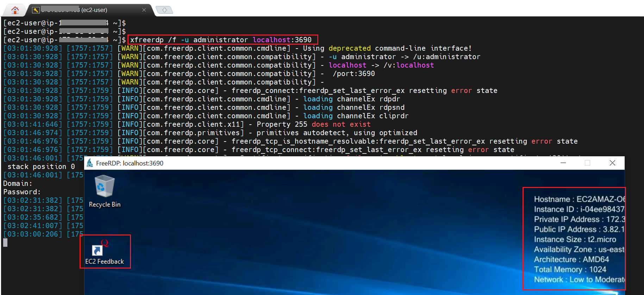Viewport: 644px width, 295px height.
Task: Open a new session tab
Action: click(164, 10)
